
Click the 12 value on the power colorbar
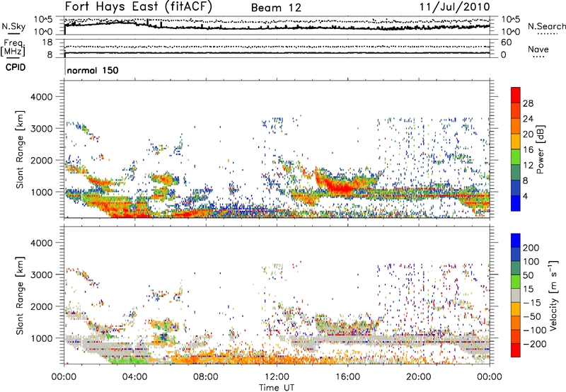click(x=528, y=166)
